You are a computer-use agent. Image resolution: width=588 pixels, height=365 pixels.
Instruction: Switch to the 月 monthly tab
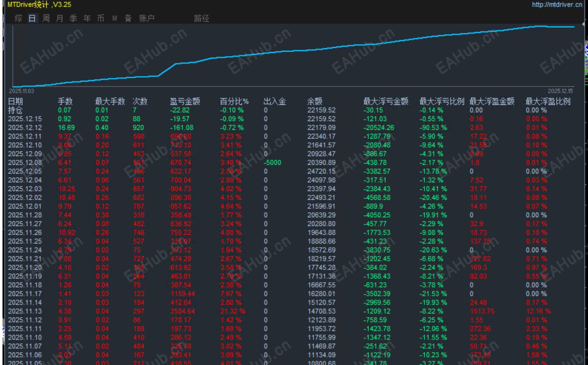[x=59, y=18]
